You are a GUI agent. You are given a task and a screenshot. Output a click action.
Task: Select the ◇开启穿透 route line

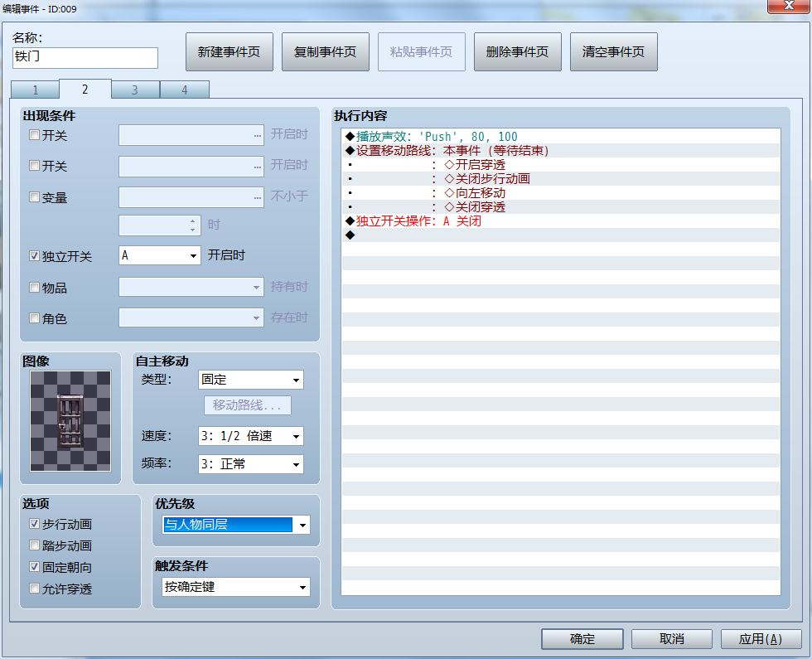561,165
